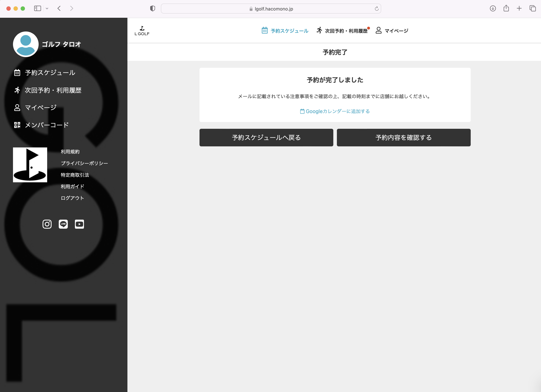Click 予約スケジュールへ戻る button
Viewport: 541px width, 392px height.
pyautogui.click(x=266, y=138)
